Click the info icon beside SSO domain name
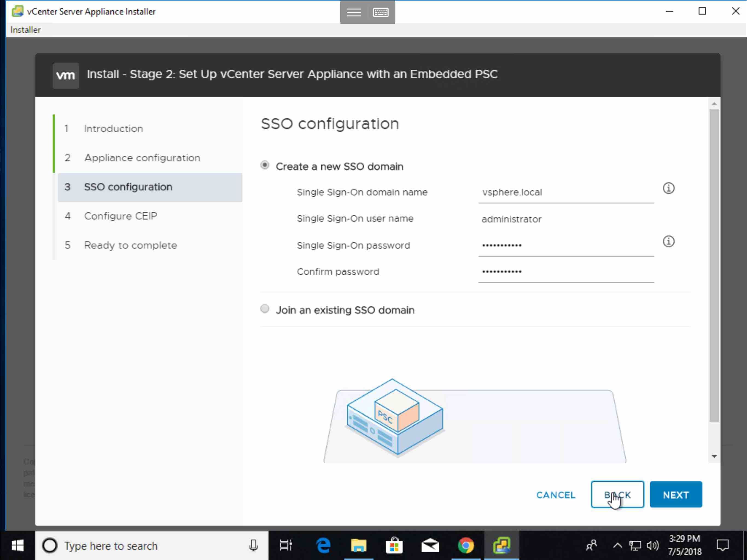 (x=668, y=188)
